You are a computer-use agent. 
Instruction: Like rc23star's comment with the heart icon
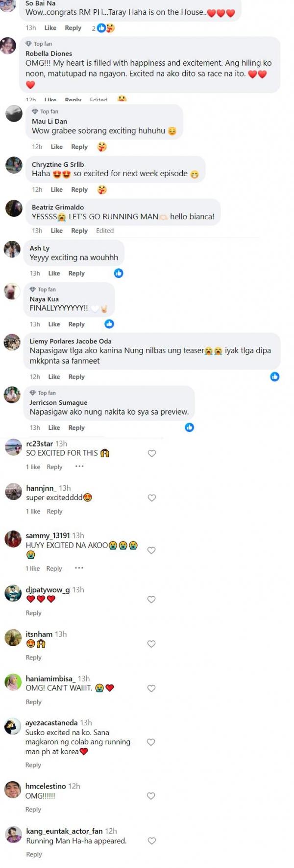click(152, 453)
